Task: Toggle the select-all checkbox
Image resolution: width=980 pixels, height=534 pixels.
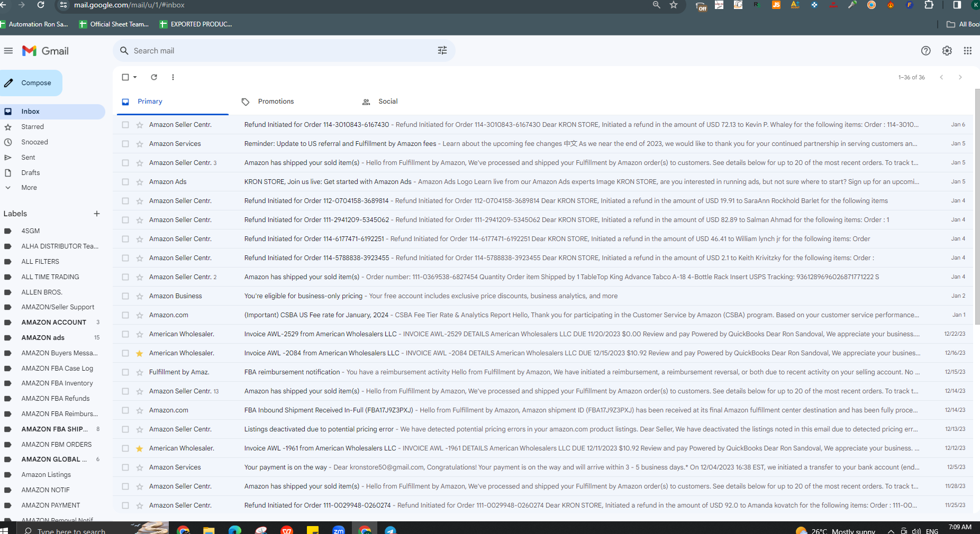Action: click(125, 77)
